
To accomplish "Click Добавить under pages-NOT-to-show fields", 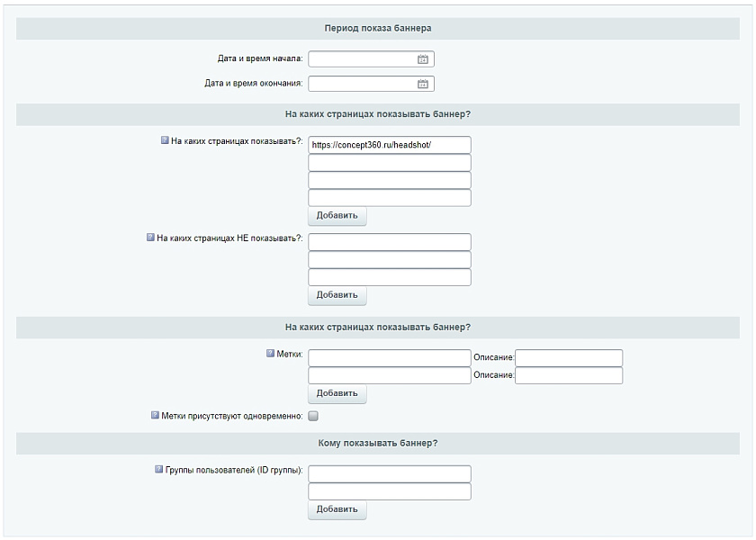I will point(337,295).
